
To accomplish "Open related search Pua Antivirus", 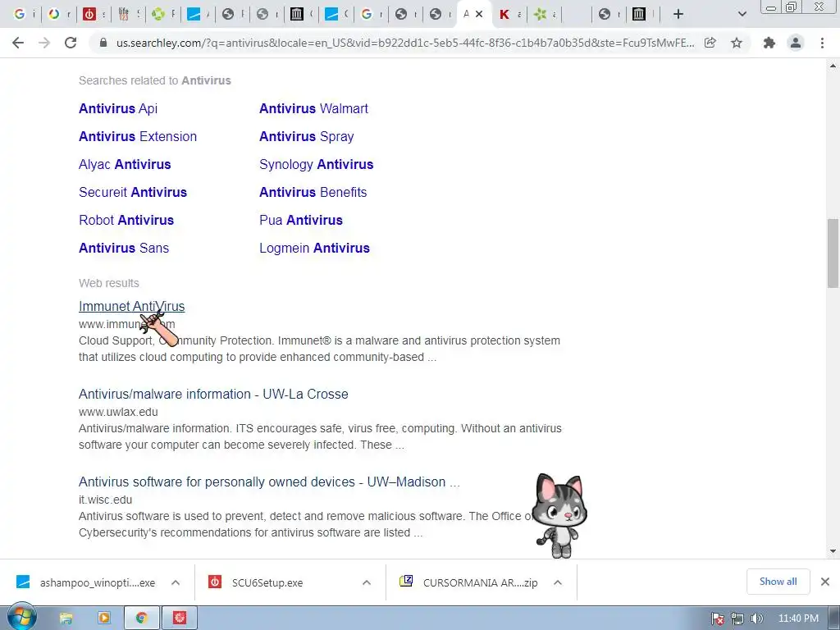I will pos(301,220).
